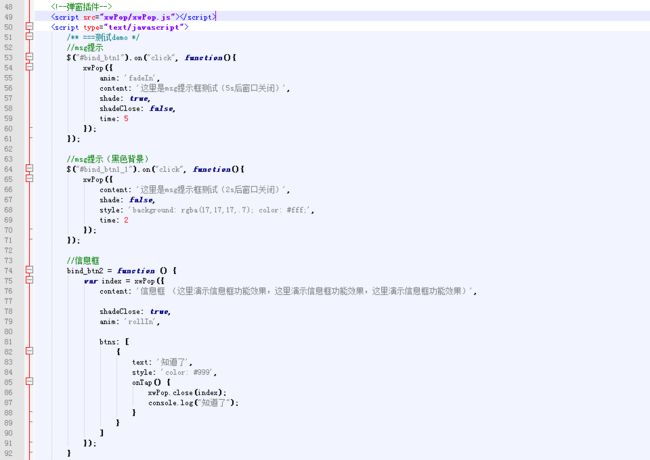The image size is (650, 460).
Task: Click 'shade: false' on line 67
Action: [x=127, y=200]
